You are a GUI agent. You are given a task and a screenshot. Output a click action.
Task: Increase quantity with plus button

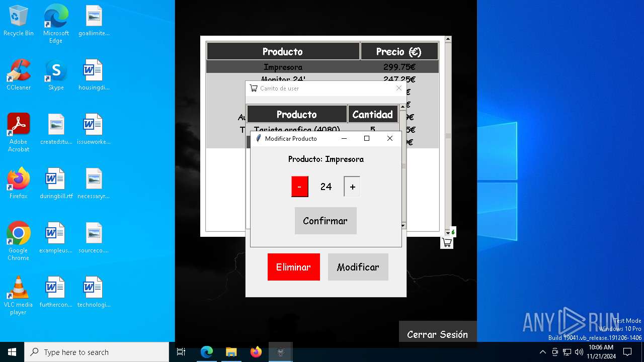(352, 187)
